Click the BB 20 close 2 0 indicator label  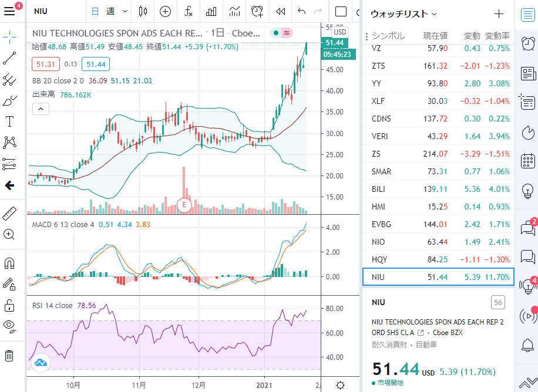(x=58, y=81)
